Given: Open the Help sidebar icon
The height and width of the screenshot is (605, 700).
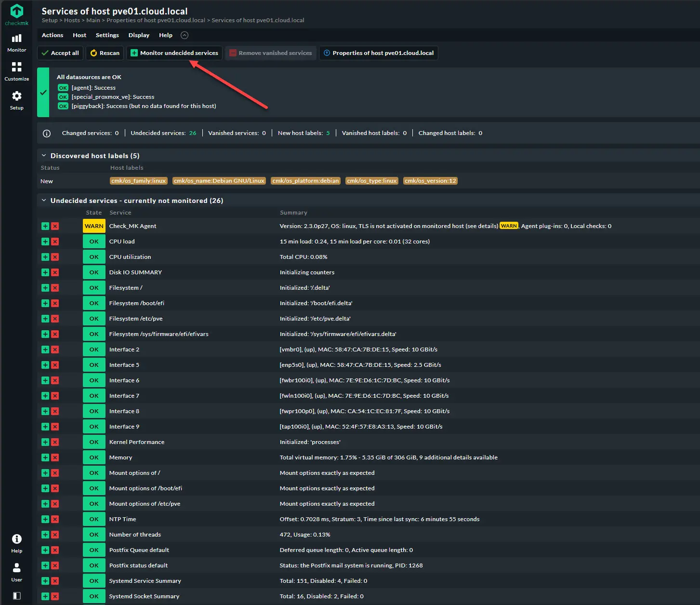Looking at the screenshot, I should tap(16, 543).
